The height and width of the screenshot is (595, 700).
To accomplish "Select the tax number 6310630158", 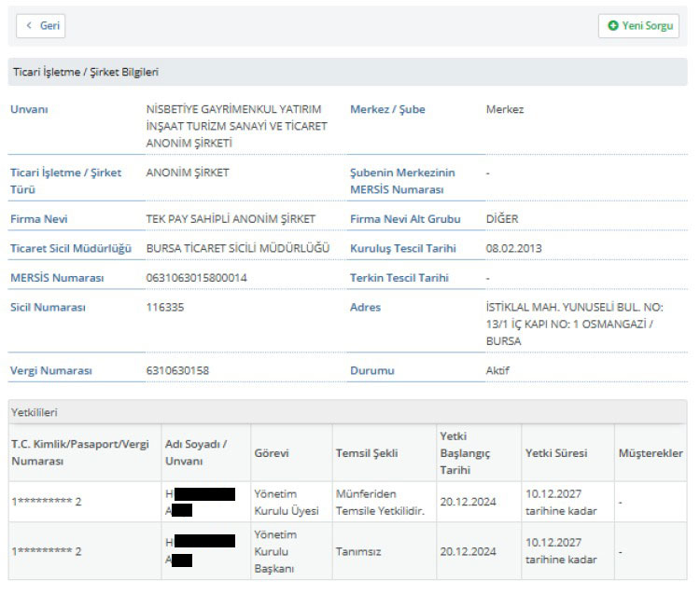I will 177,370.
